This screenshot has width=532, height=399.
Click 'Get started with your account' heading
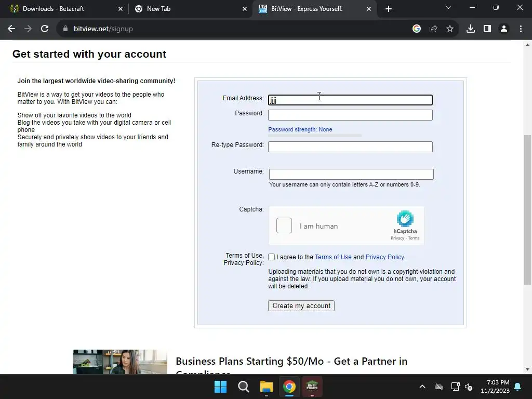pos(89,54)
